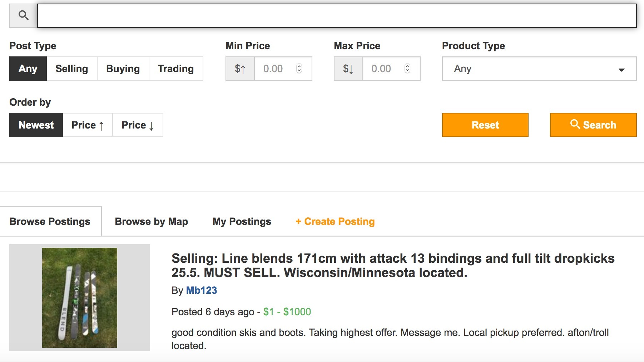Click the Max Price dollar-down icon
Image resolution: width=644 pixels, height=362 pixels.
click(348, 69)
